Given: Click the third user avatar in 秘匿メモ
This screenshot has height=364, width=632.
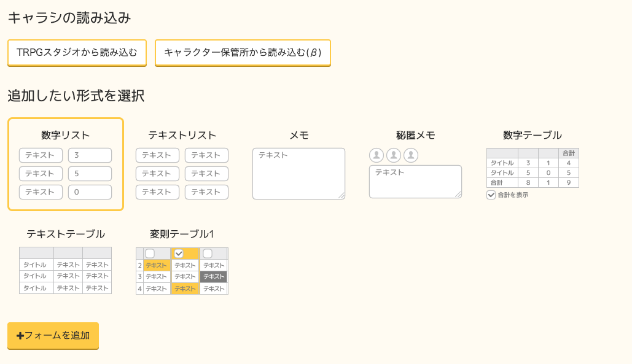Looking at the screenshot, I should 411,155.
